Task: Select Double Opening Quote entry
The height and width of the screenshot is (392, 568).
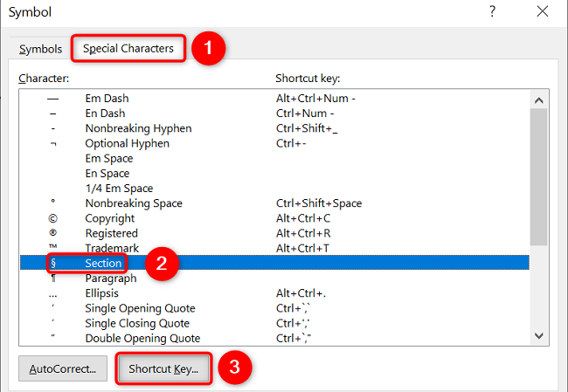Action: tap(142, 338)
